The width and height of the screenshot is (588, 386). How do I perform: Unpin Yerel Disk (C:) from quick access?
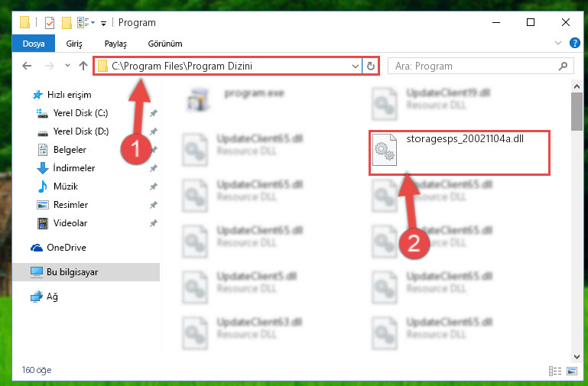pyautogui.click(x=154, y=113)
